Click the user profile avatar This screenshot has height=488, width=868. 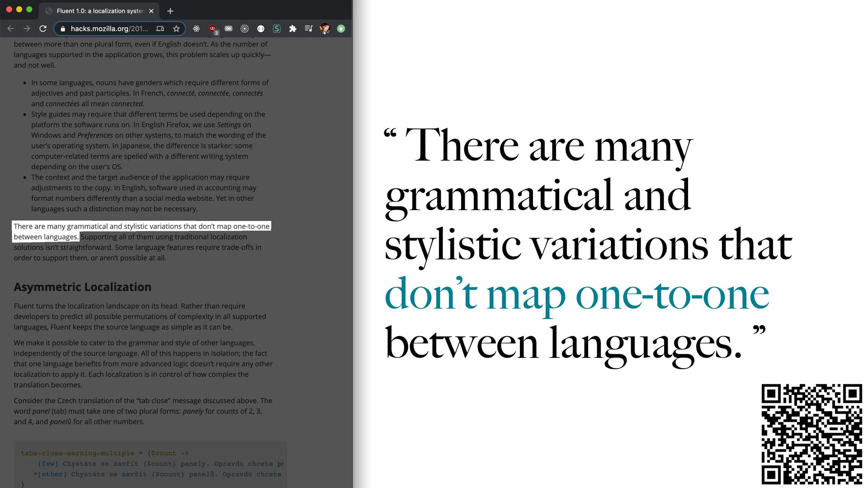(325, 28)
